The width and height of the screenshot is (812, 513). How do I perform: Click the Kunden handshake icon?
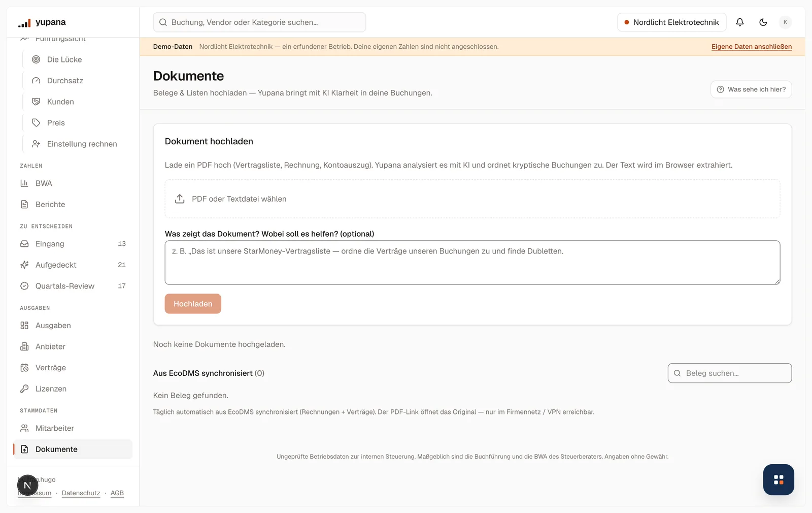pos(36,102)
